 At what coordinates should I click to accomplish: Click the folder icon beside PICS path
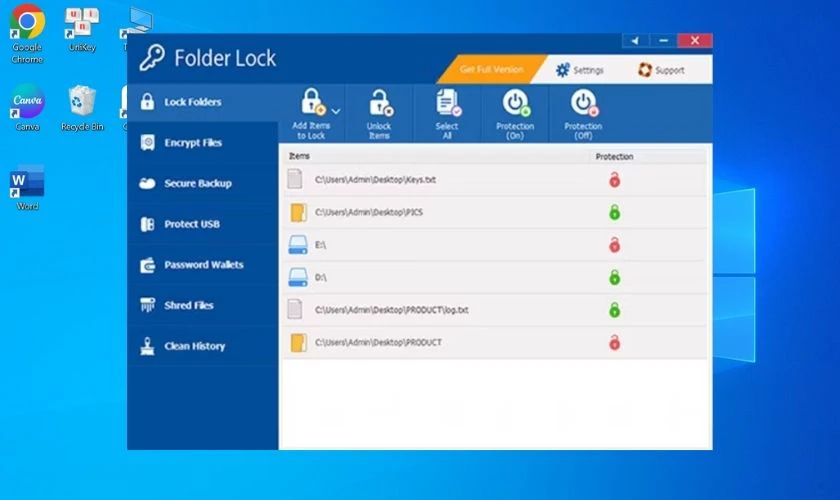pos(298,213)
